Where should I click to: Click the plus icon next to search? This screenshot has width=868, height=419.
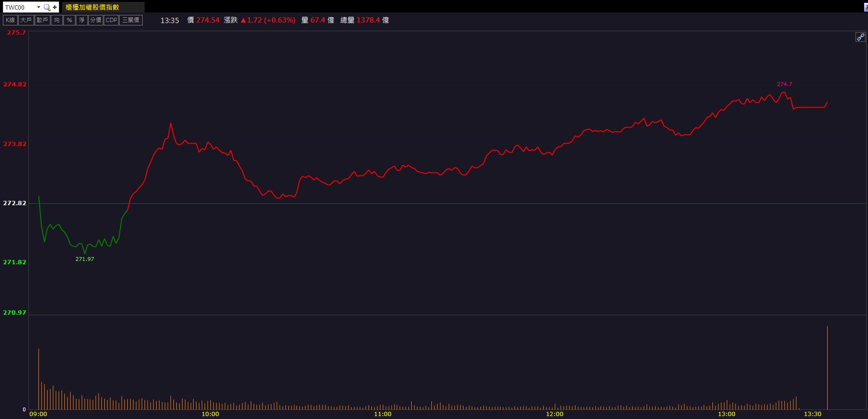[x=55, y=7]
